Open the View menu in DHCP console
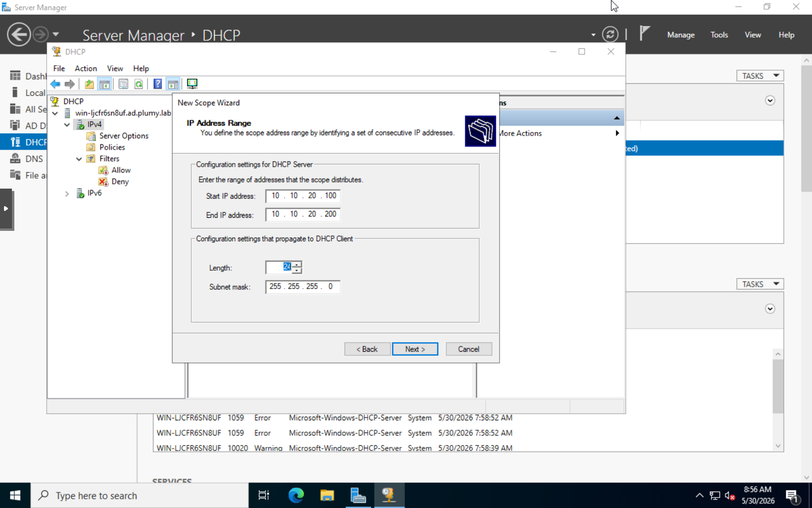812x508 pixels. tap(115, 69)
